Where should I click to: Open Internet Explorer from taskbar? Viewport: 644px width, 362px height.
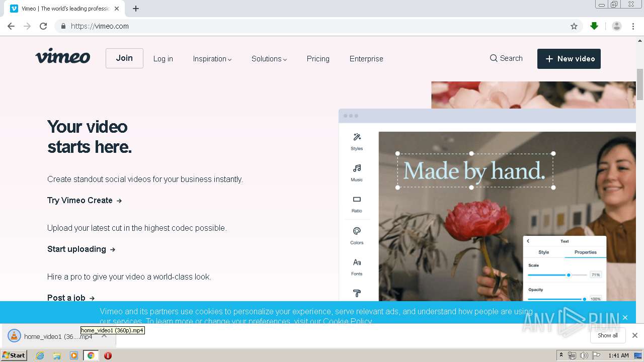[x=40, y=355]
